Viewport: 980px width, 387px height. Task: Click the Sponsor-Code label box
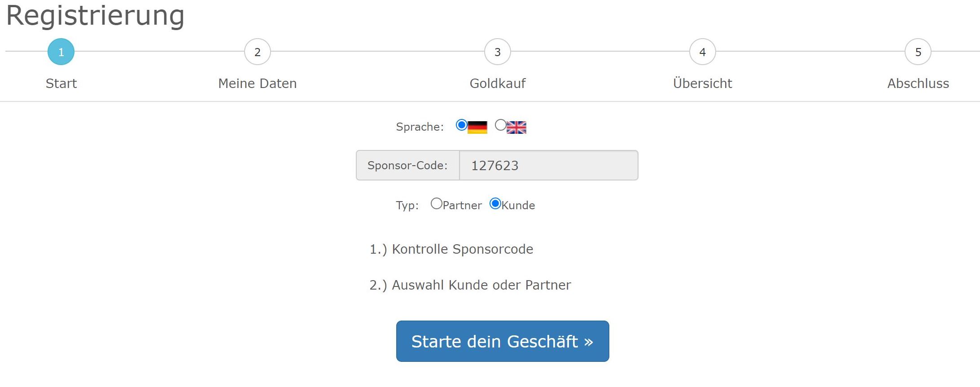(x=407, y=166)
